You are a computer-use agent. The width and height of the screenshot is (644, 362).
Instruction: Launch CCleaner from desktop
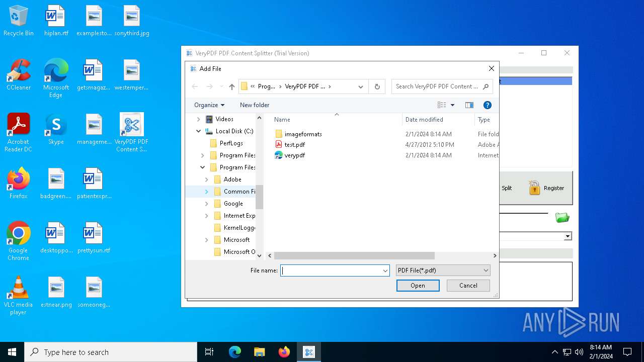click(x=19, y=75)
